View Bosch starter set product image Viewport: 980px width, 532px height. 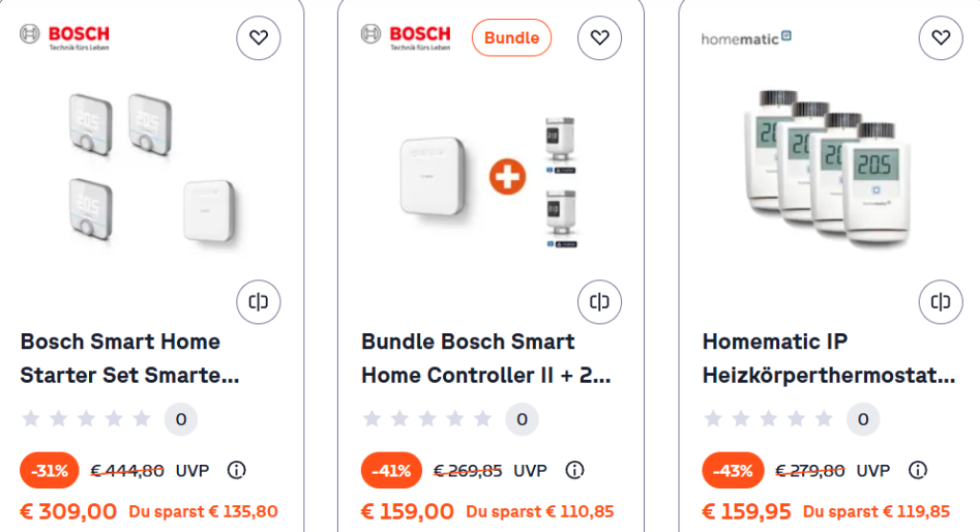click(151, 167)
